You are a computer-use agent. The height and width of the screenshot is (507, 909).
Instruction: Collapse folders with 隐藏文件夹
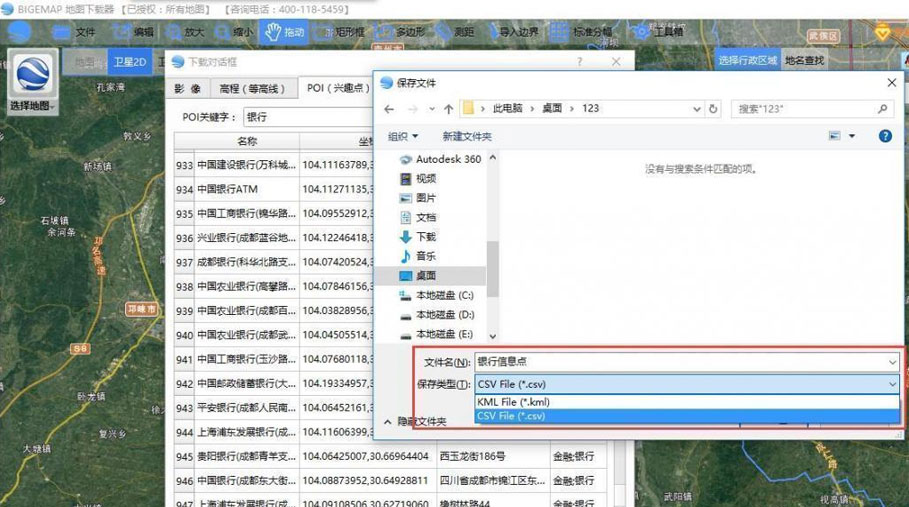(x=415, y=421)
